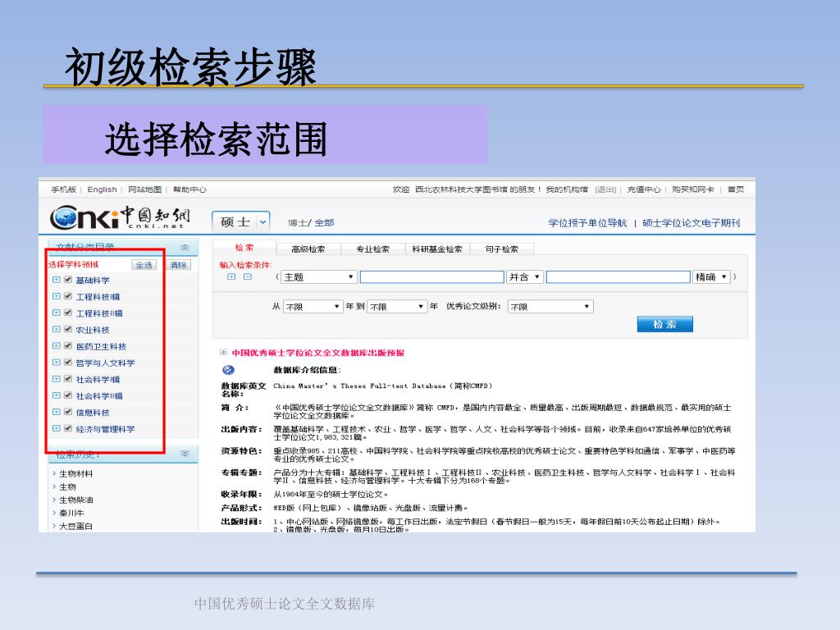Viewport: 840px width, 630px height.
Task: Open the 硕士学位论文电子期刊 link
Action: [x=691, y=223]
